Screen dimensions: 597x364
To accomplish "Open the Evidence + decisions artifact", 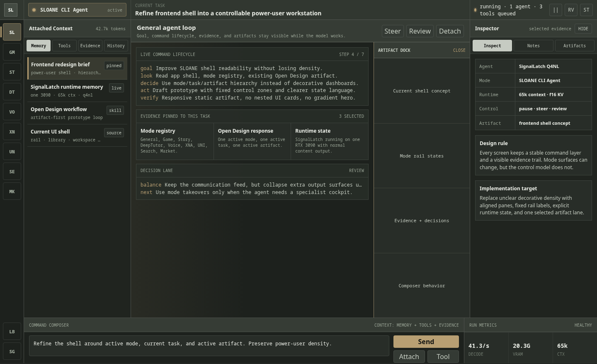I will point(422,221).
